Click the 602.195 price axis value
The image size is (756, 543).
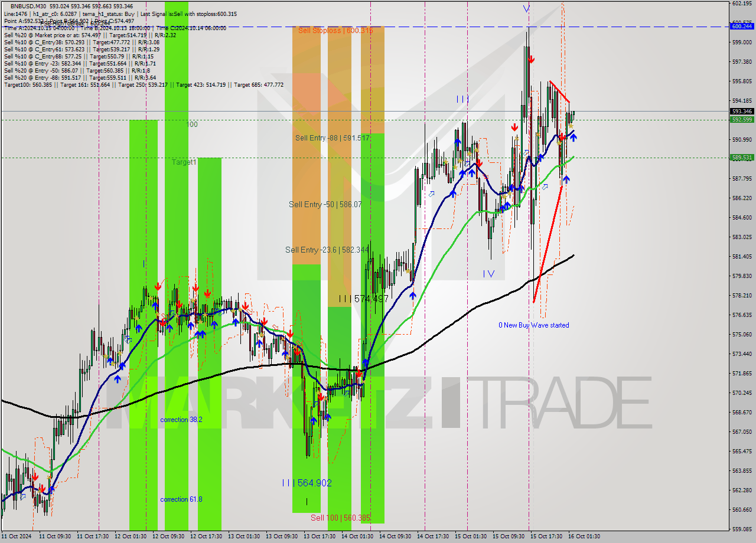point(742,4)
